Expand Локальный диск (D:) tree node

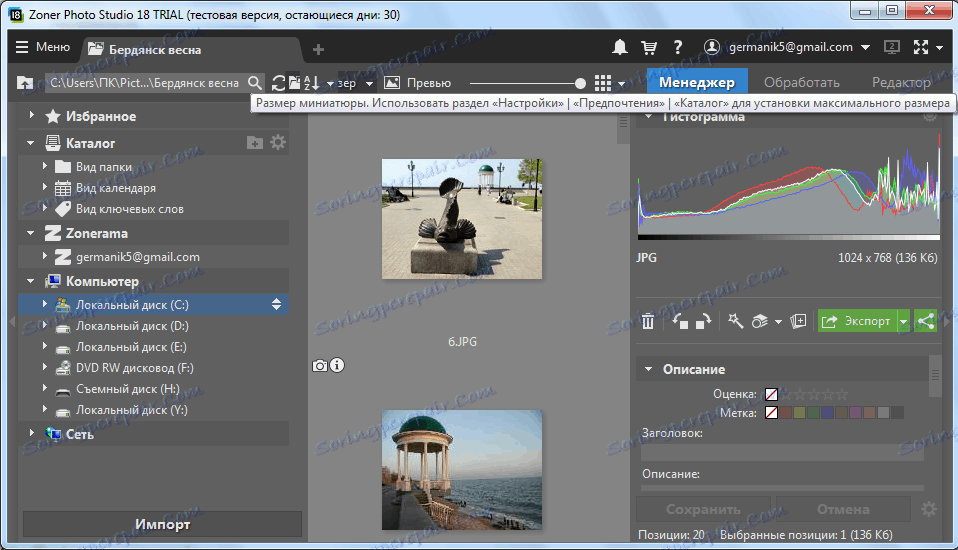[44, 326]
